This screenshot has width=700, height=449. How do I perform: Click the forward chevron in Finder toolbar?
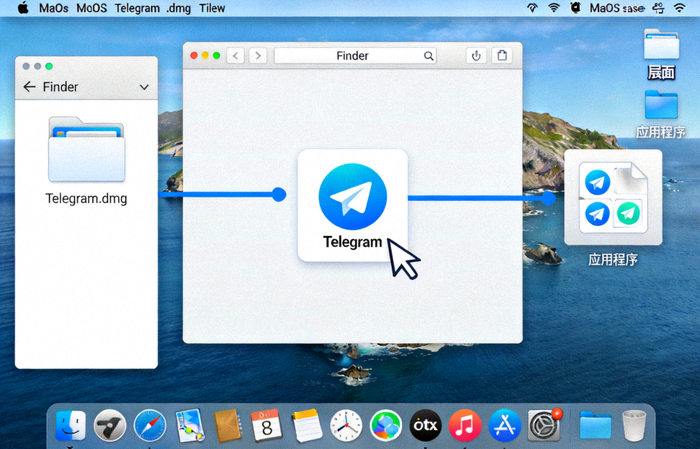pos(258,56)
